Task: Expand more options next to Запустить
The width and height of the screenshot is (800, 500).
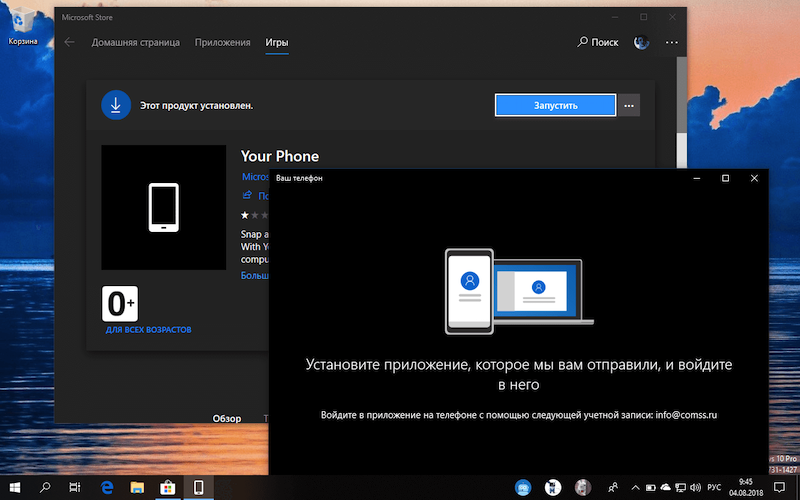Action: (x=629, y=105)
